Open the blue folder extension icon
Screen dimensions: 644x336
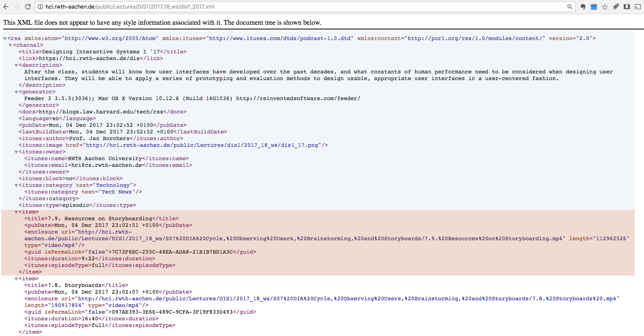tap(594, 7)
